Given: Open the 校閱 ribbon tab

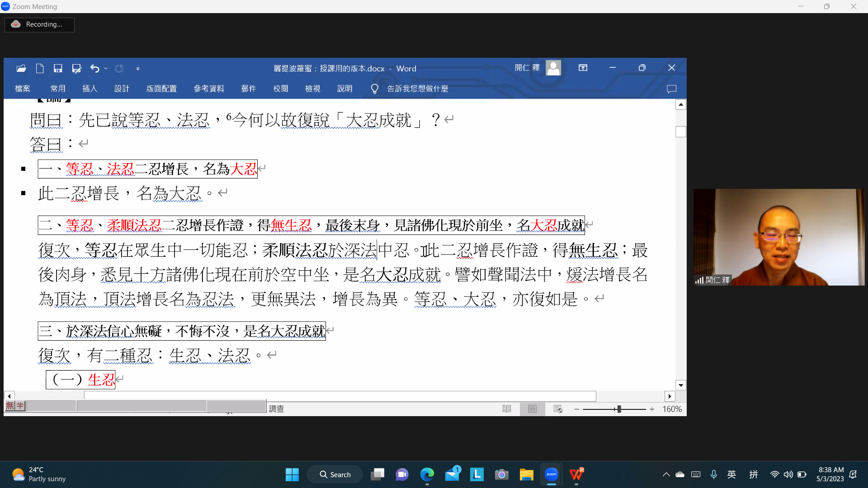Looking at the screenshot, I should pos(281,89).
